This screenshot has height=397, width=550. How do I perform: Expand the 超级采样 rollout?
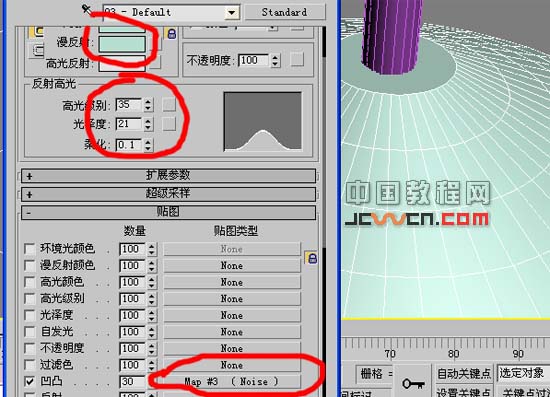pyautogui.click(x=168, y=194)
